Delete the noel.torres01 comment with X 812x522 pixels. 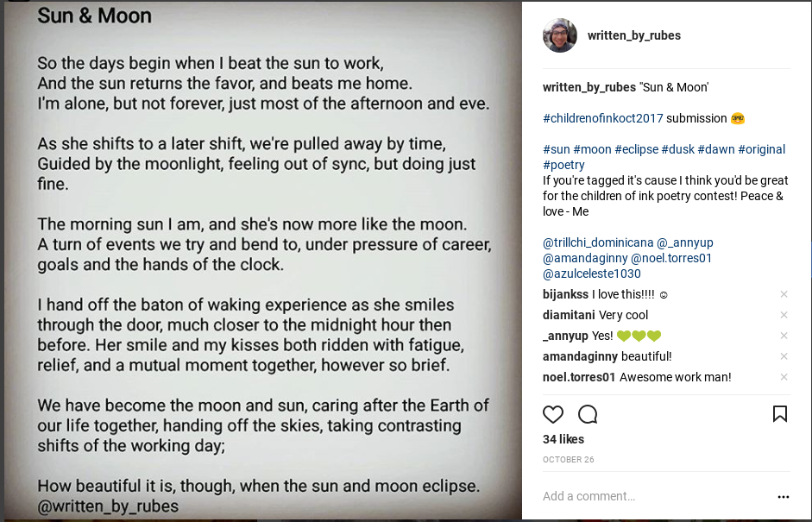[x=784, y=377]
